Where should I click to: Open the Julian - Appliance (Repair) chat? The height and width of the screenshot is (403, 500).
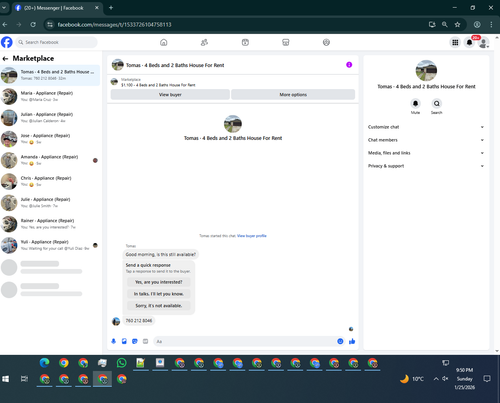50,118
